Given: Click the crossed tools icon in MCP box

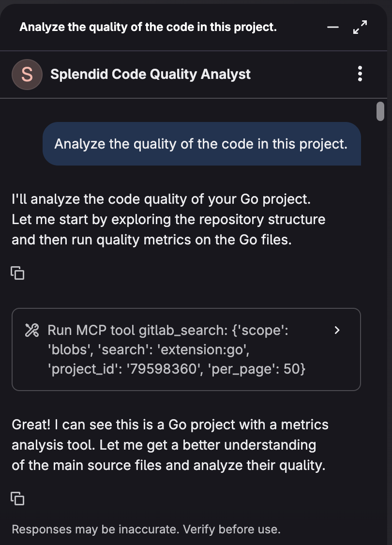Looking at the screenshot, I should tap(32, 330).
